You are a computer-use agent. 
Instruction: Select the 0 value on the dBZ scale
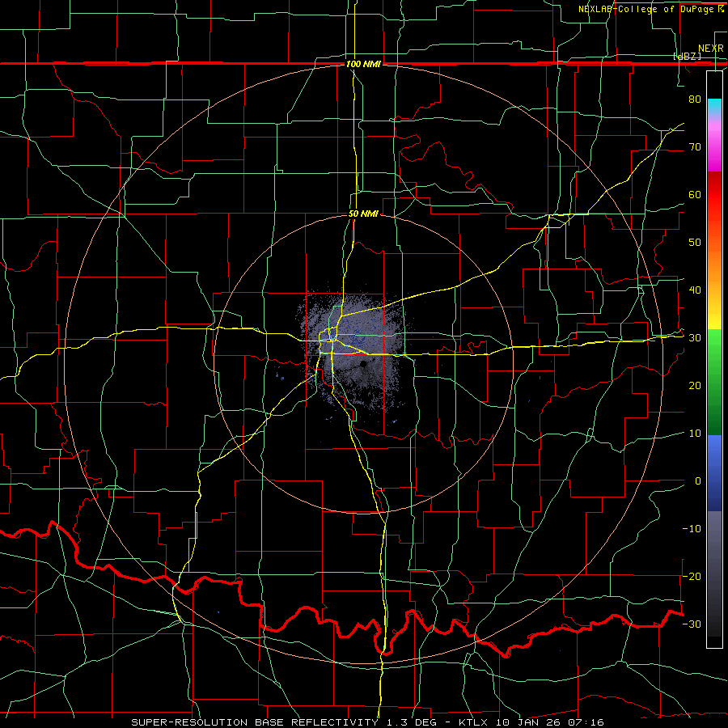(x=698, y=481)
